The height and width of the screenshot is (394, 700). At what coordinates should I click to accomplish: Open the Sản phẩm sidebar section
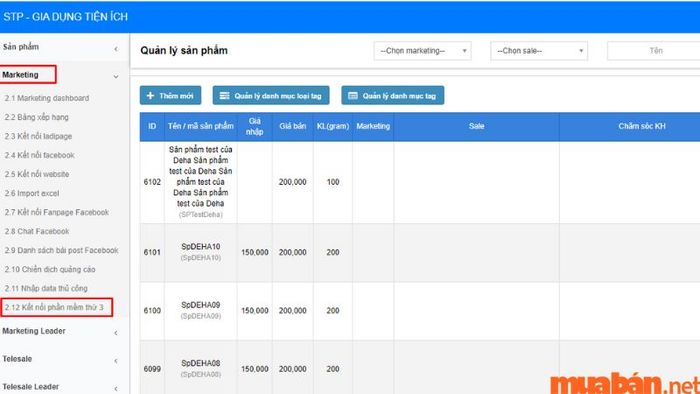[x=21, y=47]
